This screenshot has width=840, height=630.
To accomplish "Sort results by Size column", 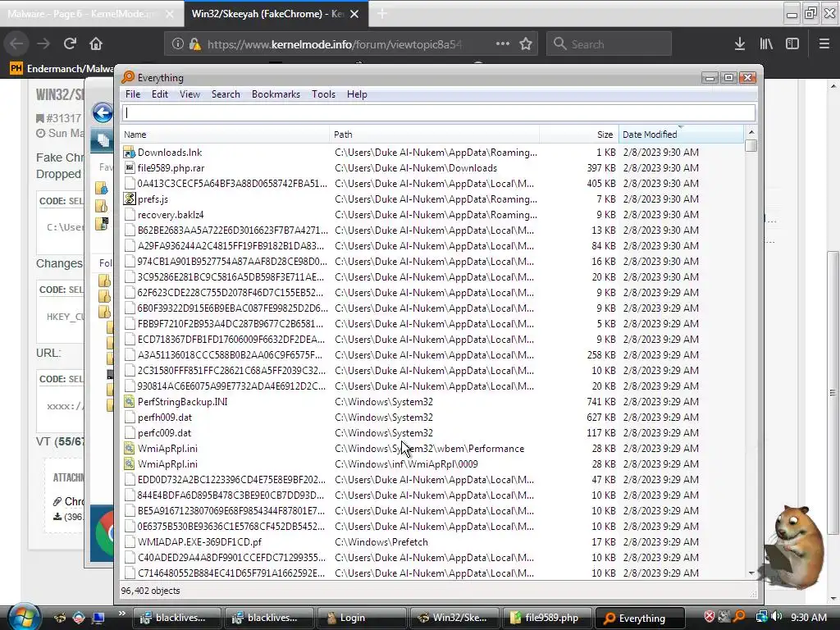I will point(579,135).
